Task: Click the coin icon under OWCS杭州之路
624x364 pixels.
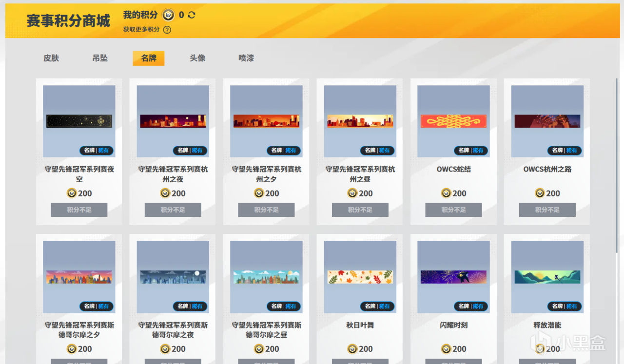Action: coord(540,193)
